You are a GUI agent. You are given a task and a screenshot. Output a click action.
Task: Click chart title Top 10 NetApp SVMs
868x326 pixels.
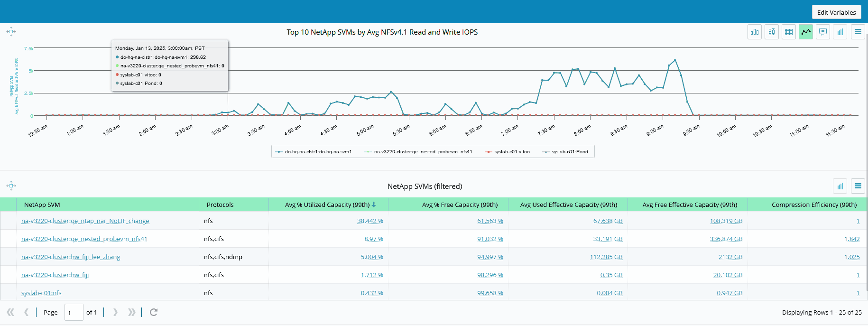pyautogui.click(x=382, y=32)
